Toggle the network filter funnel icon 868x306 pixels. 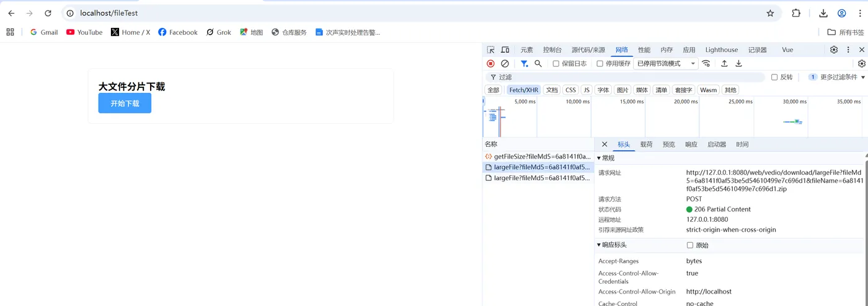[525, 63]
